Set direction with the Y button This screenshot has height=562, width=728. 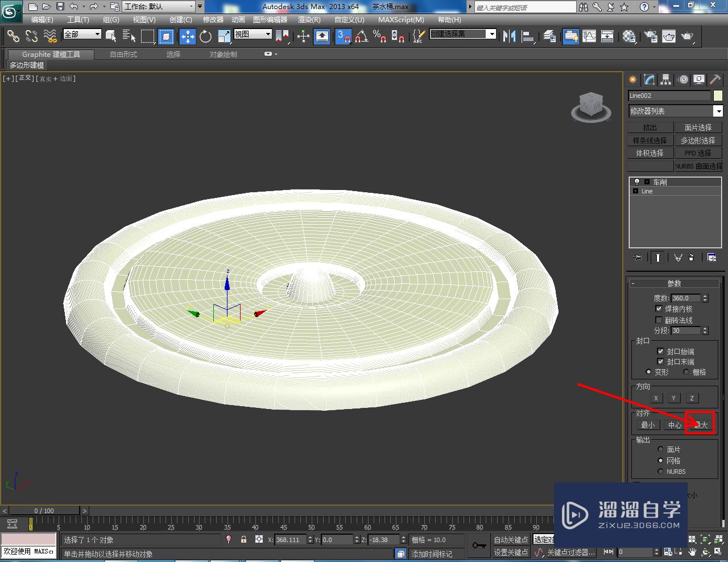coord(673,398)
